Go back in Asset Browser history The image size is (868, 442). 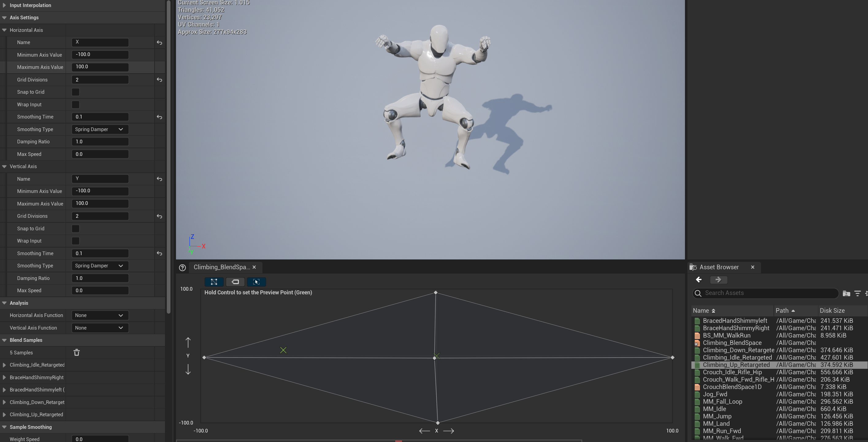tap(699, 280)
